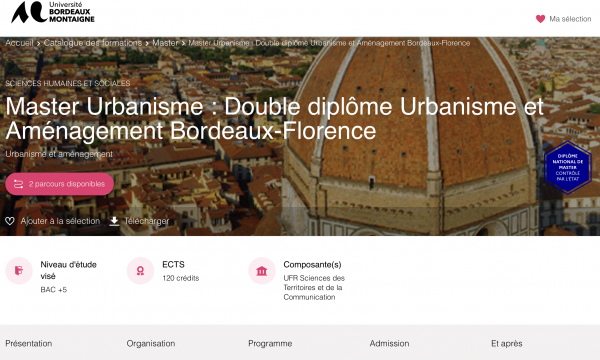The image size is (600, 360).
Task: Click the SCIENCES HUMAINES ET SOCIALES label
Action: 68,83
